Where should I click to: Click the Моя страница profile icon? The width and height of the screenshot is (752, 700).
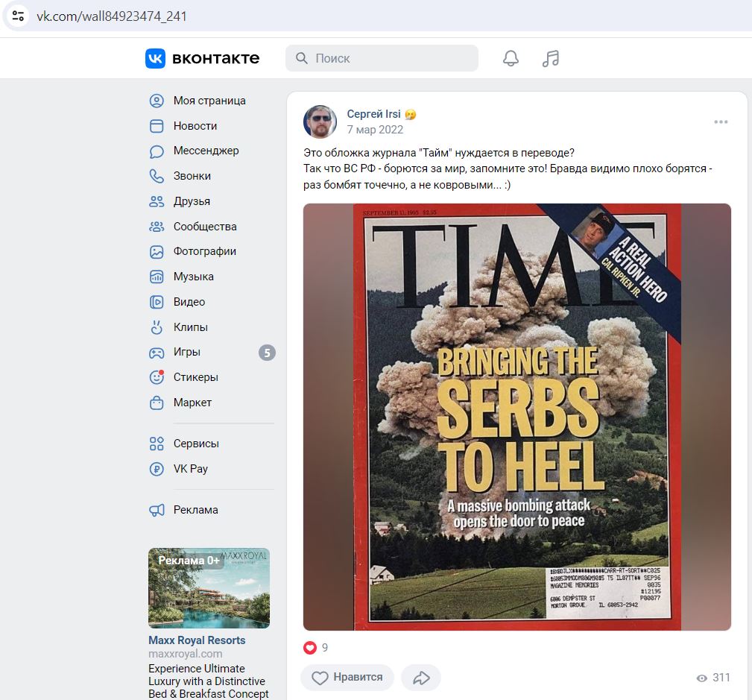(x=157, y=101)
